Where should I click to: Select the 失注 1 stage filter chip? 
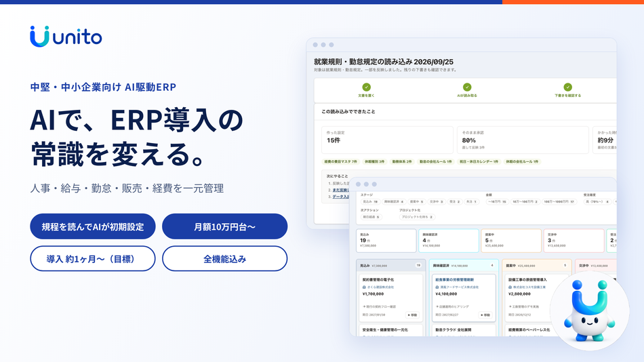point(472,202)
